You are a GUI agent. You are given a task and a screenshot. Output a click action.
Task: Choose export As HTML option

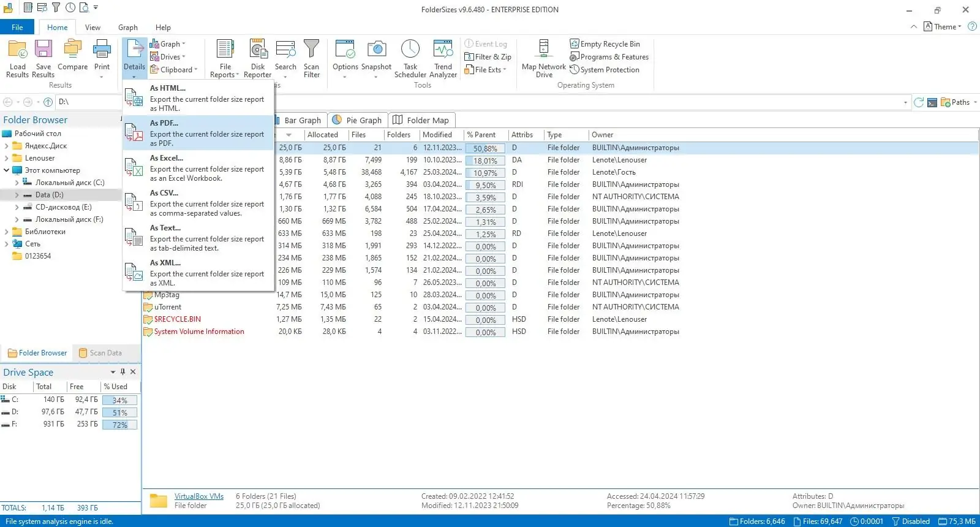[198, 98]
